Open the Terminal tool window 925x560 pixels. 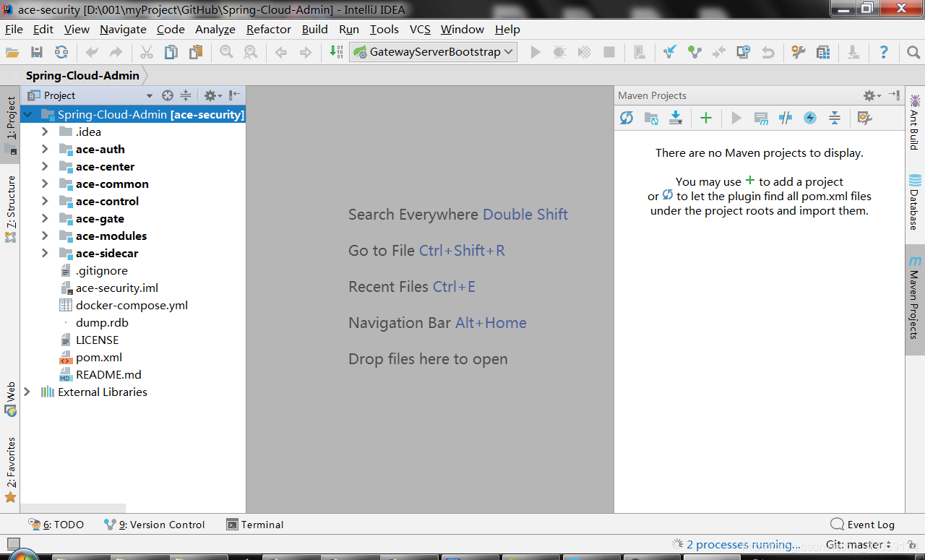pyautogui.click(x=254, y=525)
